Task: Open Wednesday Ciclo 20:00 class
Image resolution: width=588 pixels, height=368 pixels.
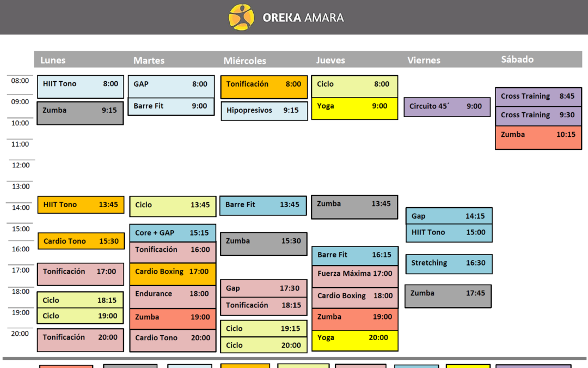Action: 264,345
